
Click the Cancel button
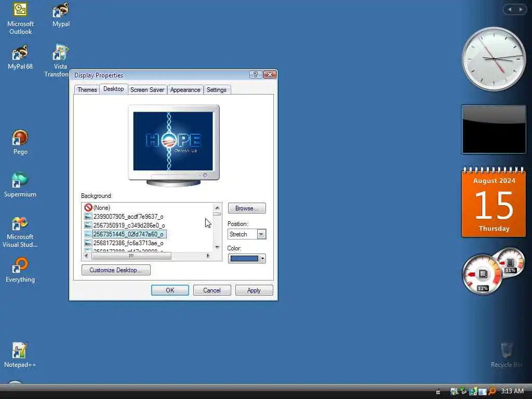[x=212, y=290]
